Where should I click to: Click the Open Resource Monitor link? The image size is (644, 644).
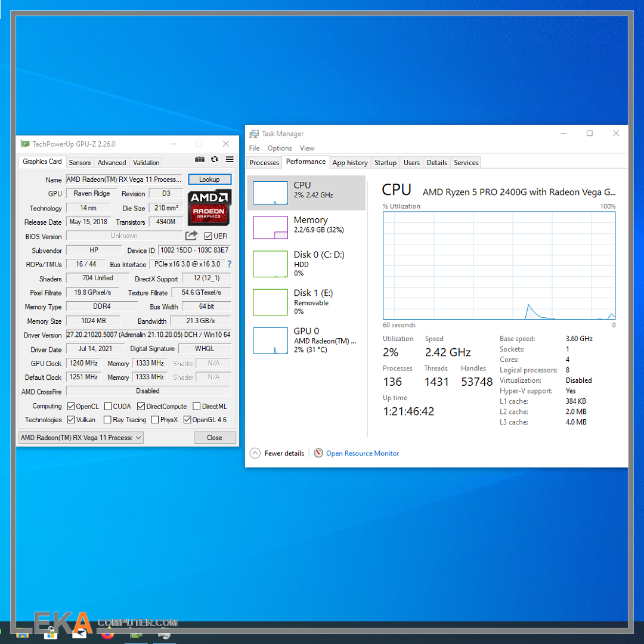click(363, 453)
